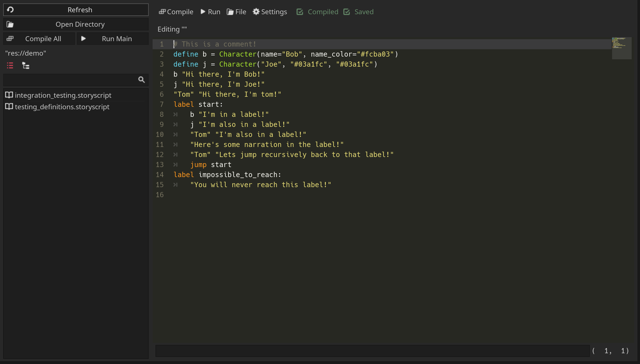The image size is (640, 364).
Task: Click book icon of integration_testing.storyscript
Action: 9,95
